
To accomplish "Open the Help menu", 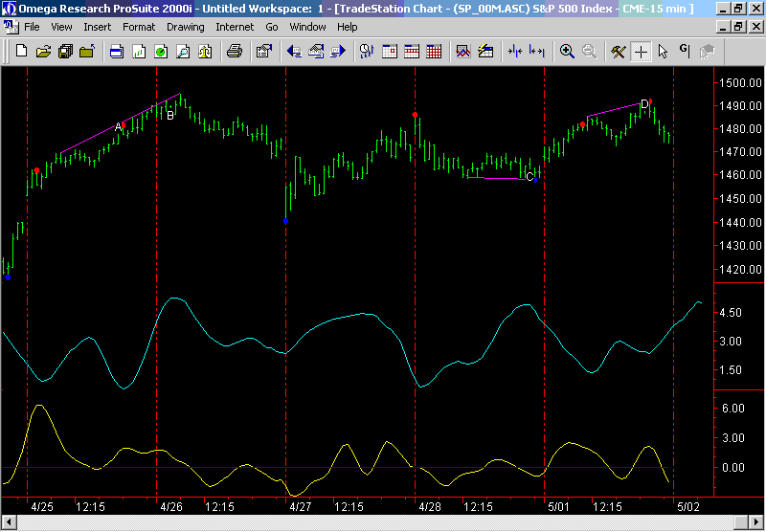I will click(x=348, y=27).
